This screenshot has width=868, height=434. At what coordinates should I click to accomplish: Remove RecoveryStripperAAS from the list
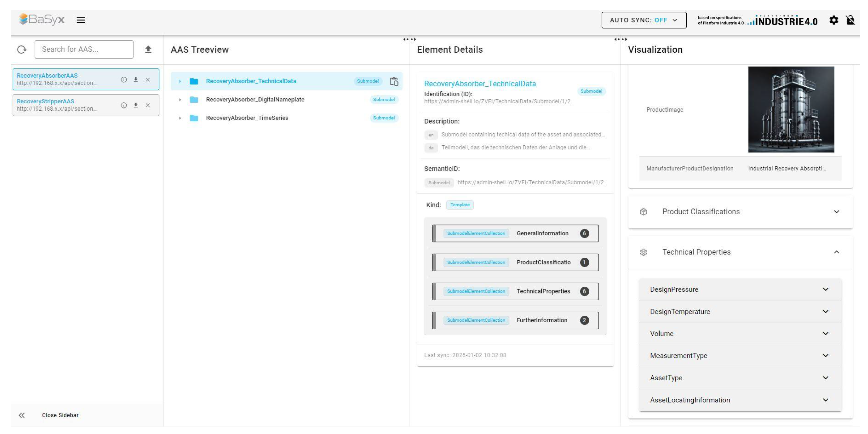(148, 105)
